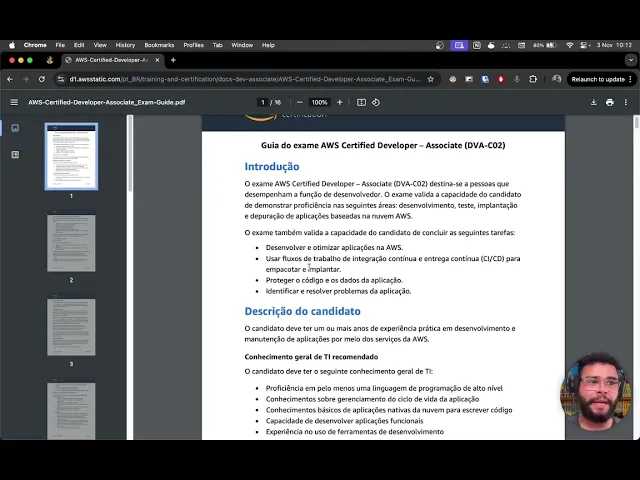Click Wi-Fi status icon in menu bar
The height and width of the screenshot is (480, 640).
tap(569, 45)
